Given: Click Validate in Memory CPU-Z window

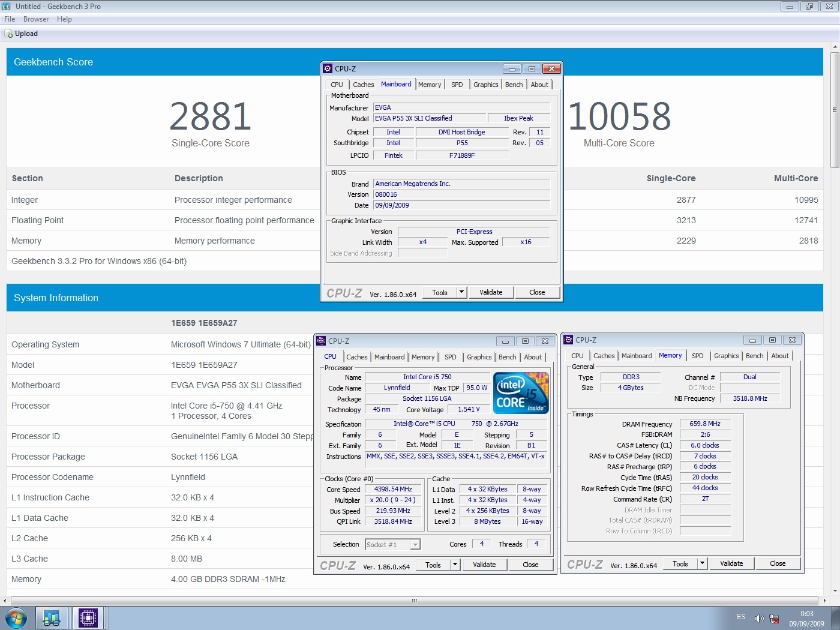Looking at the screenshot, I should point(731,563).
